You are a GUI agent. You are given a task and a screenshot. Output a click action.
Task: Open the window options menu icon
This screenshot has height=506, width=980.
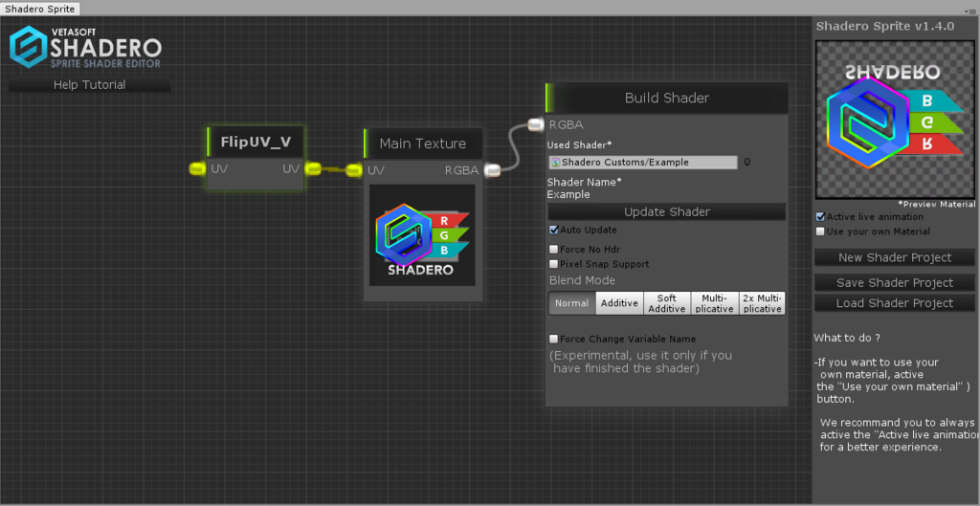(x=972, y=11)
